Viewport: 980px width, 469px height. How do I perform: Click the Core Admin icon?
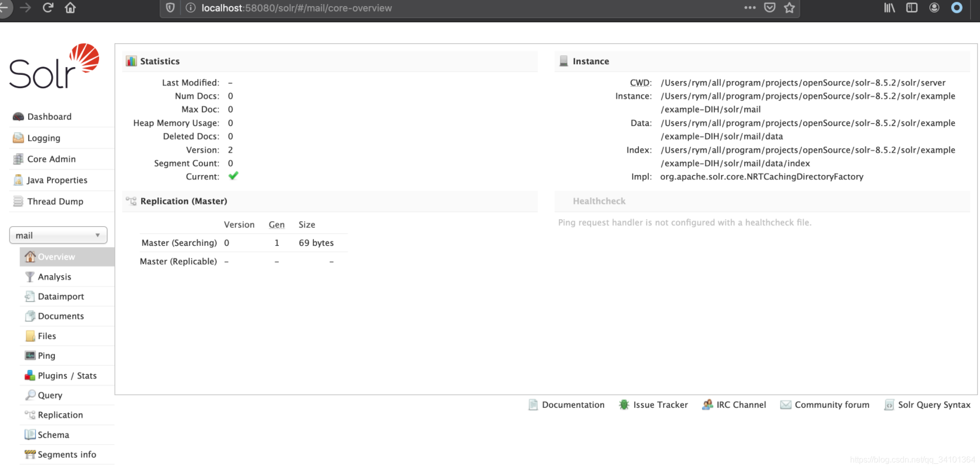pyautogui.click(x=18, y=159)
